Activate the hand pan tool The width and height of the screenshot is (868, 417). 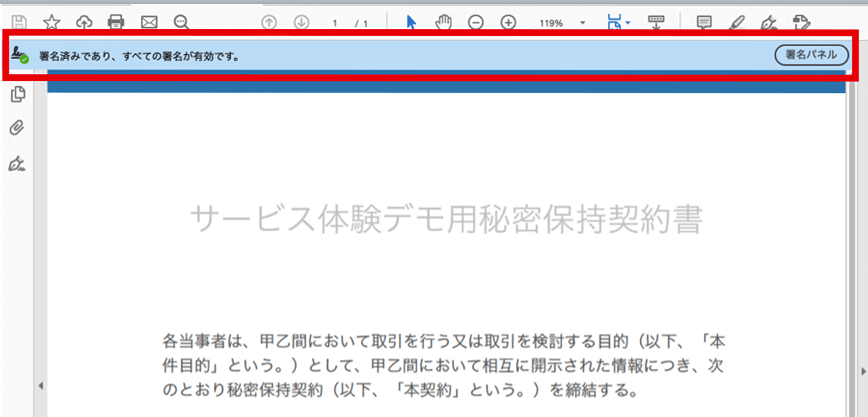click(444, 22)
